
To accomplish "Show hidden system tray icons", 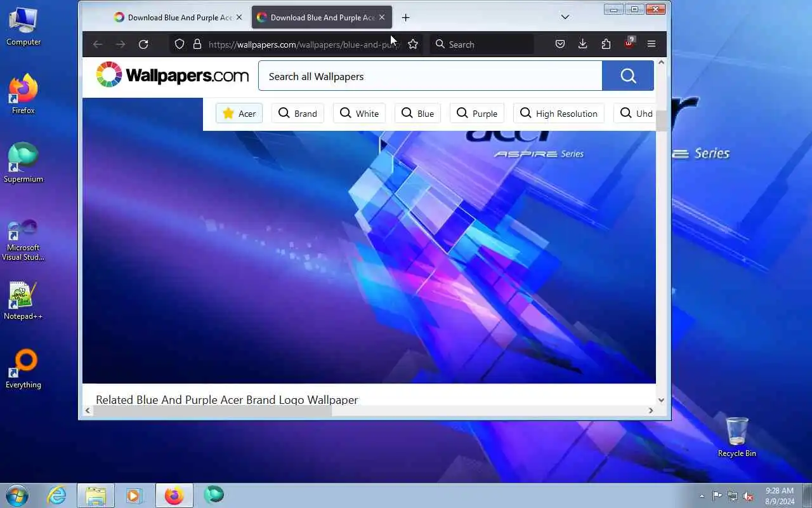I will (x=702, y=496).
